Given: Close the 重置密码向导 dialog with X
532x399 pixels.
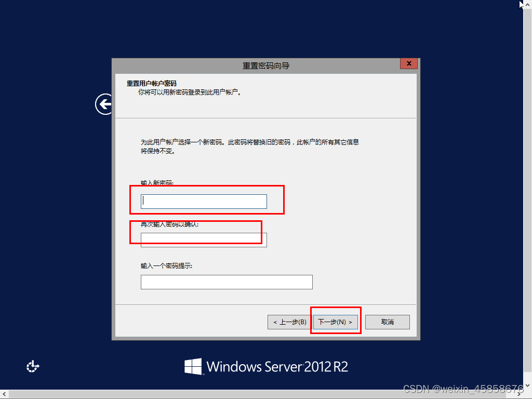Looking at the screenshot, I should (x=409, y=63).
